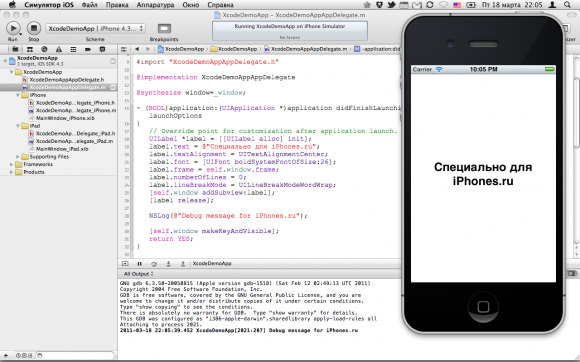Open the Правка menu
Screen dimensions: 580x362
[x=117, y=5]
